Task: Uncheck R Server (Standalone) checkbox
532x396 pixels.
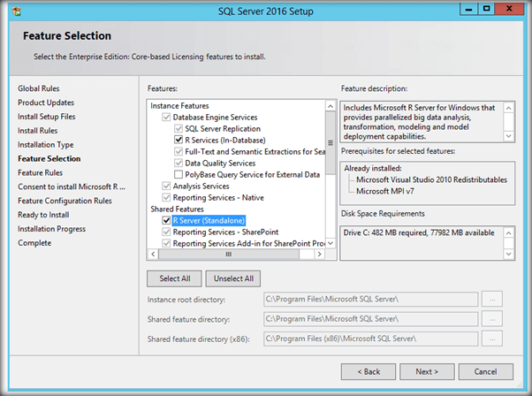Action: [166, 221]
